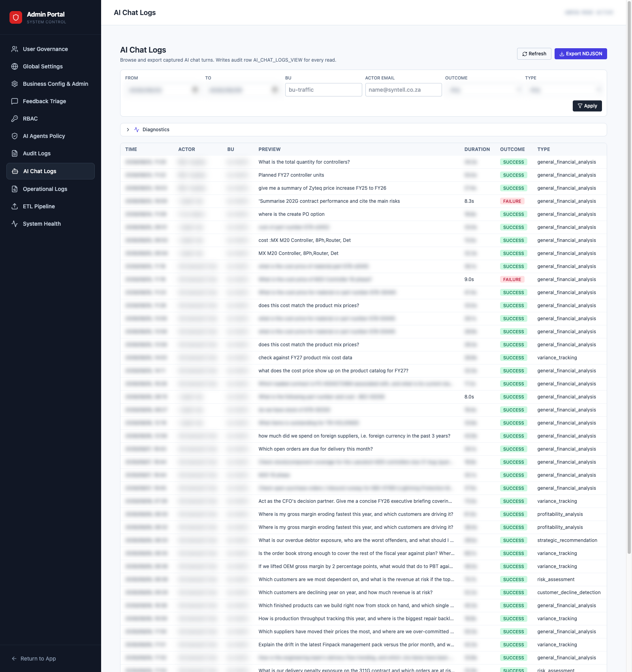
Task: Open the OUTCOME filter dropdown
Action: tap(483, 90)
